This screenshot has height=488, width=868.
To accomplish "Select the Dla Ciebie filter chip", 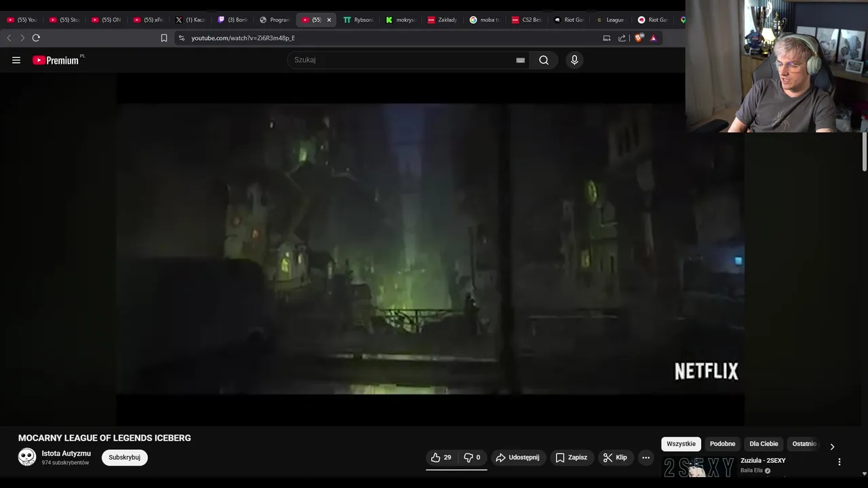I will click(764, 444).
